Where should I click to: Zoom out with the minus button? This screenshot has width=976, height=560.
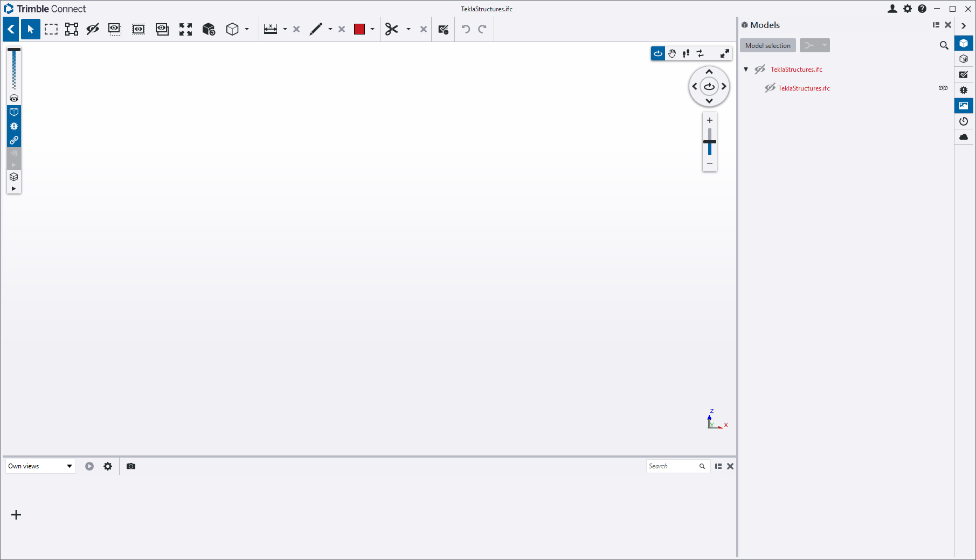tap(710, 163)
